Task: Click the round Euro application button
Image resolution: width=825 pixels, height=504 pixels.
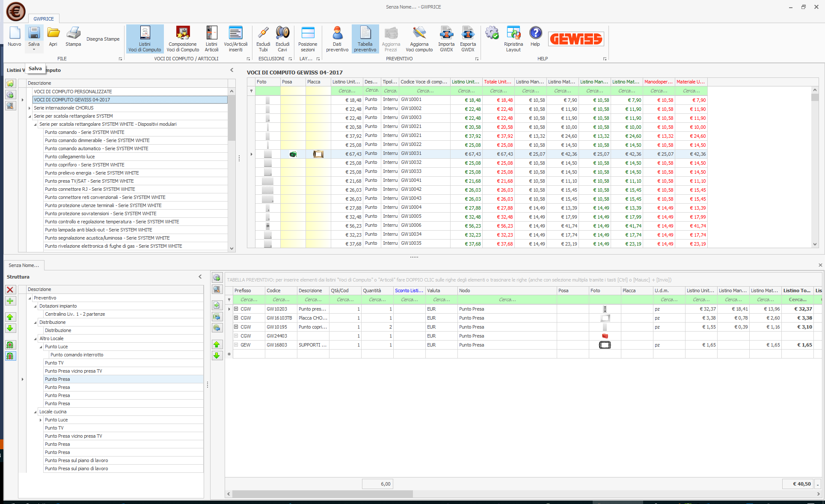Action: click(16, 12)
